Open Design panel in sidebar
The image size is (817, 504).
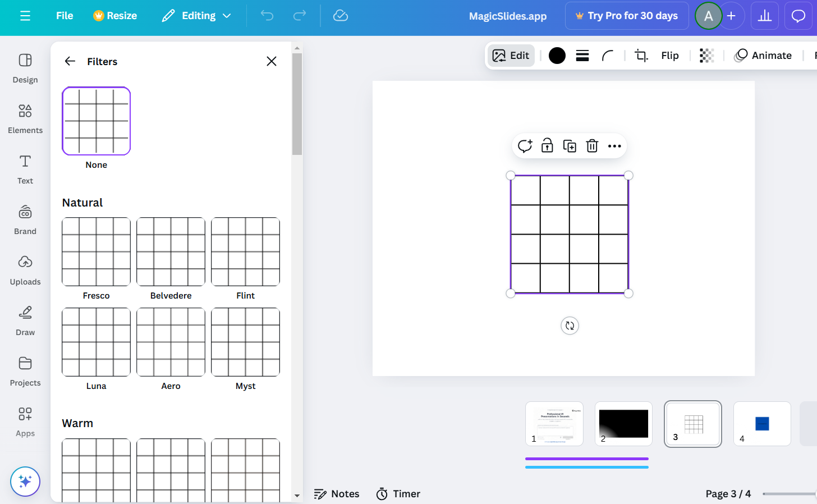click(x=25, y=68)
